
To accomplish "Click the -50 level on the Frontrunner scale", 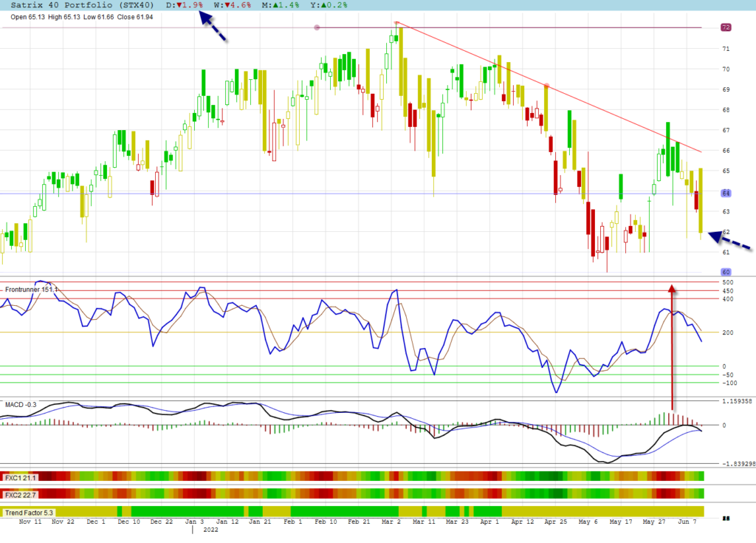I will (x=727, y=375).
